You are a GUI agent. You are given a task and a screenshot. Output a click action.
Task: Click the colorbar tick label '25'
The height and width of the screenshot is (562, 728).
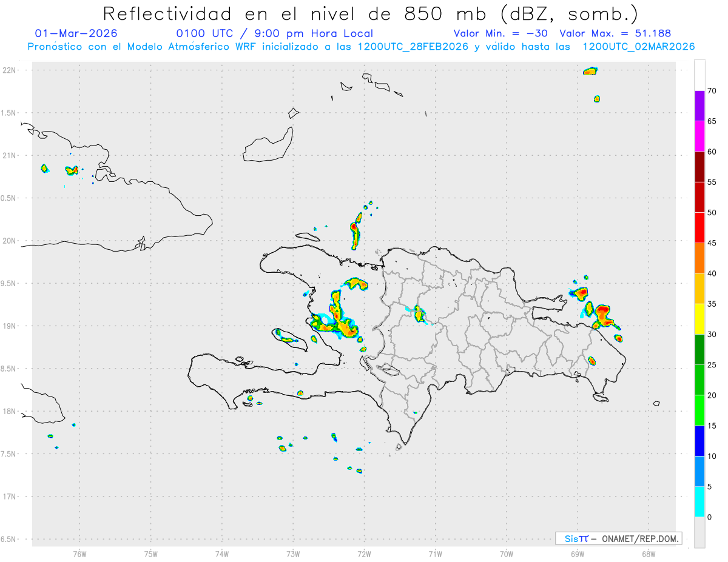(x=712, y=365)
